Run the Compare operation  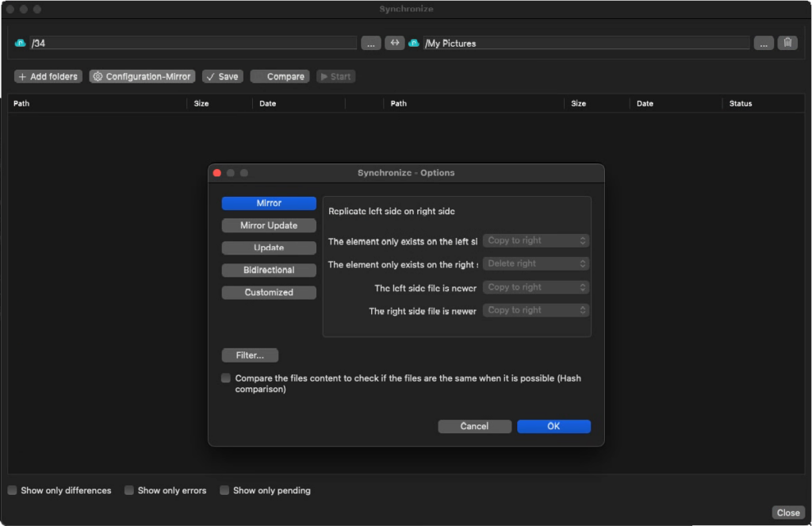click(x=279, y=76)
